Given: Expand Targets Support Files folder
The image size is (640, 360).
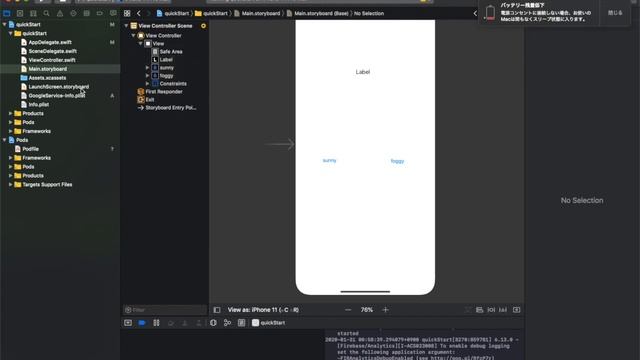Looking at the screenshot, I should (11, 184).
